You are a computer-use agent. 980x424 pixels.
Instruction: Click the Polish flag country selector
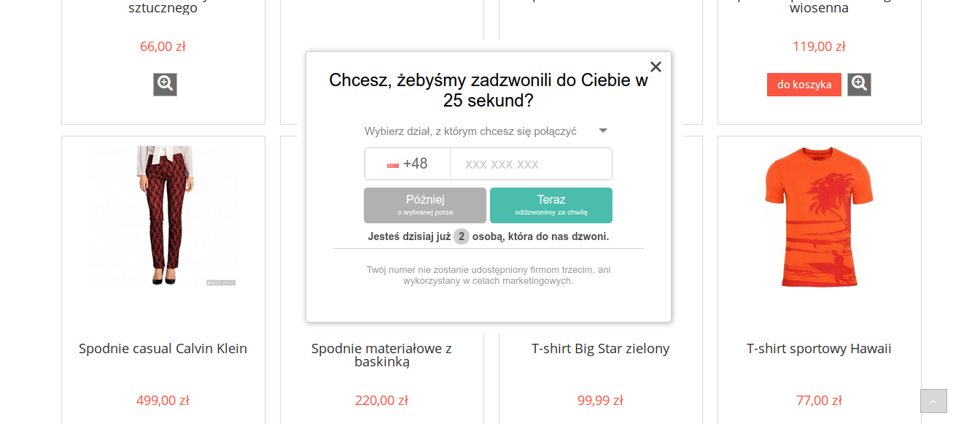[393, 165]
